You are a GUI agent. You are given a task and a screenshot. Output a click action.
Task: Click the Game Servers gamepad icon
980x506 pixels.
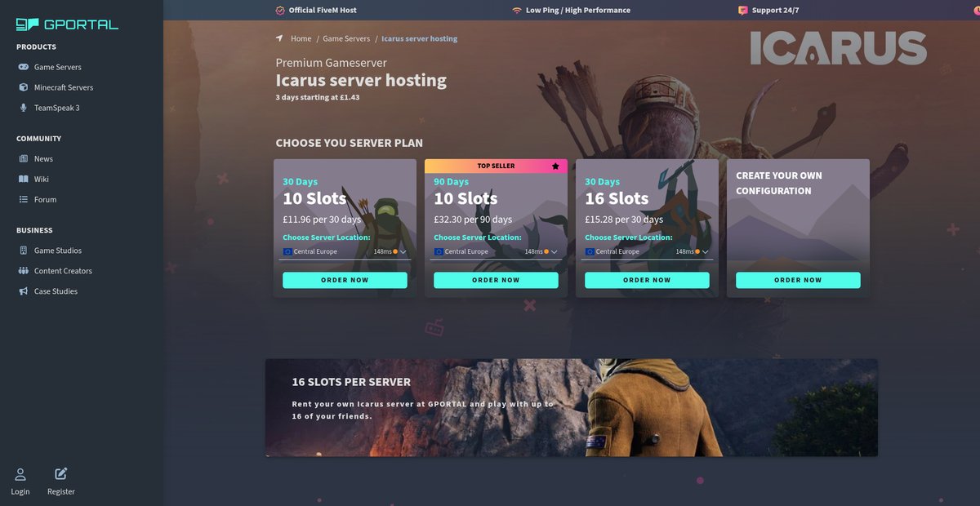(24, 67)
